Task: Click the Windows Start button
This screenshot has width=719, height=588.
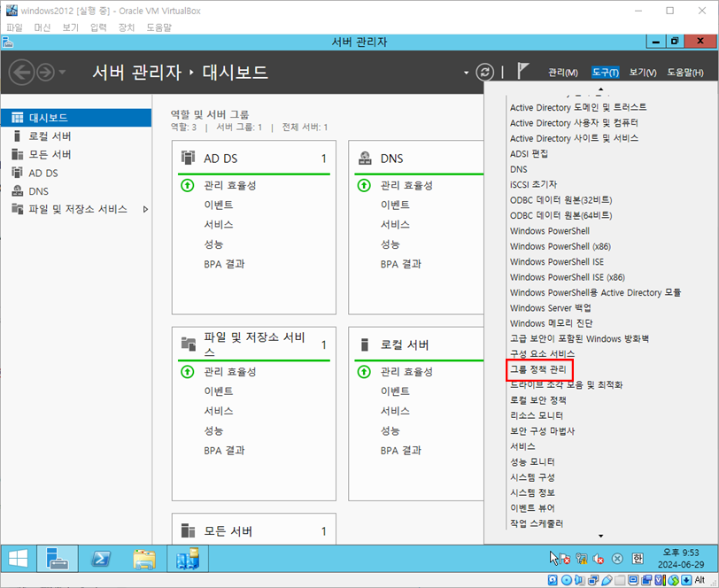Action: (x=19, y=558)
